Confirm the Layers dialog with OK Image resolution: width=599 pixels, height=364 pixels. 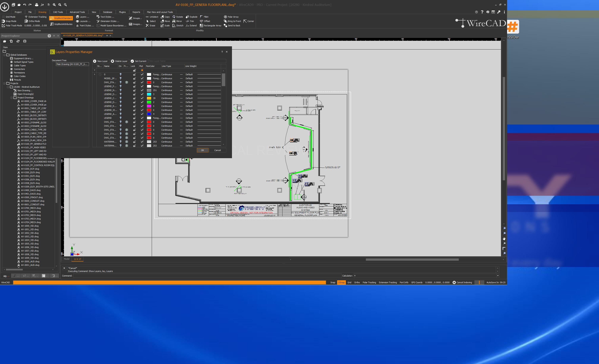[x=202, y=150]
